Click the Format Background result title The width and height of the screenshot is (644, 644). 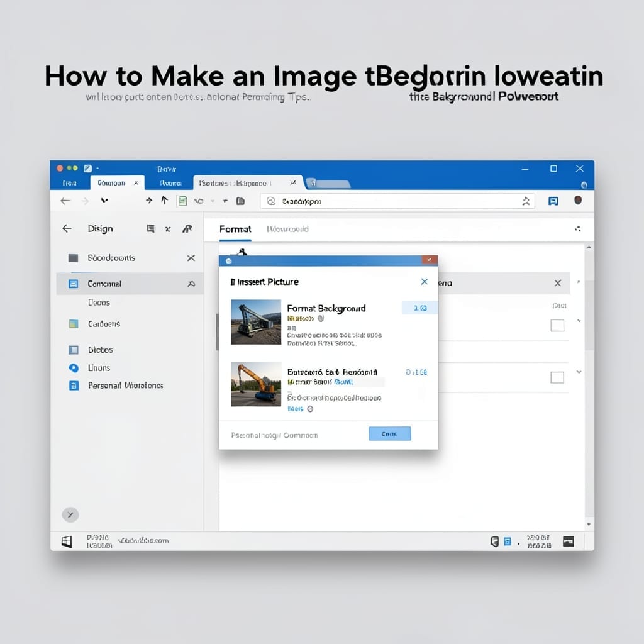click(326, 308)
